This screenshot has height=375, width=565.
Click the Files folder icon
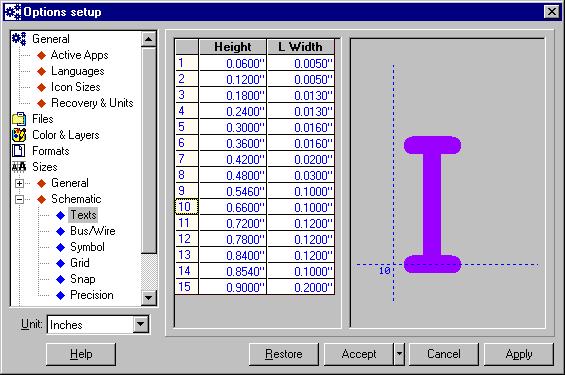[x=19, y=119]
